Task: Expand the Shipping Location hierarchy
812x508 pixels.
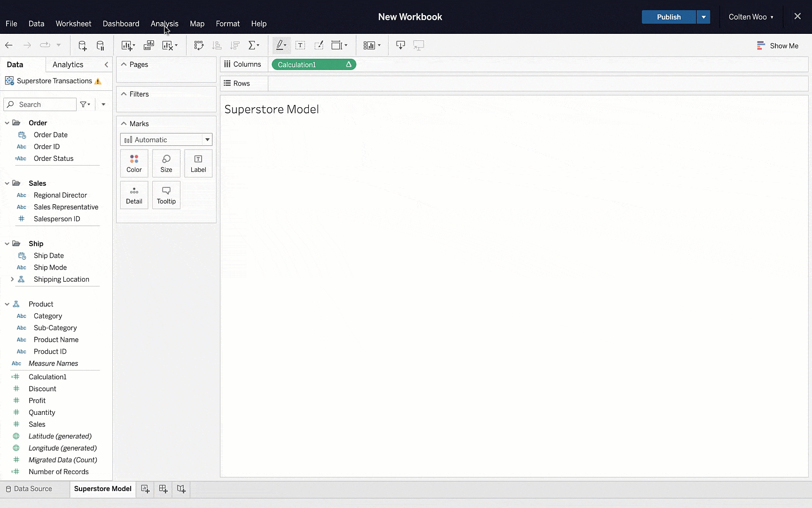Action: point(12,279)
